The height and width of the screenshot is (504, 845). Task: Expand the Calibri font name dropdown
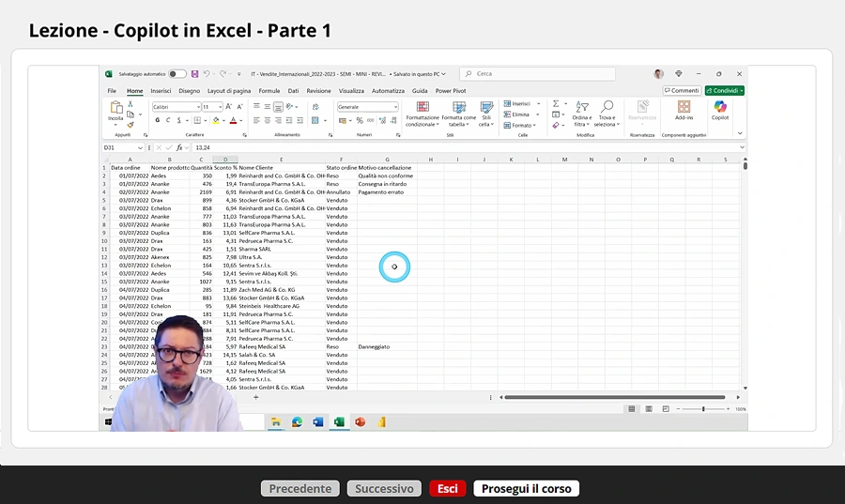(198, 107)
